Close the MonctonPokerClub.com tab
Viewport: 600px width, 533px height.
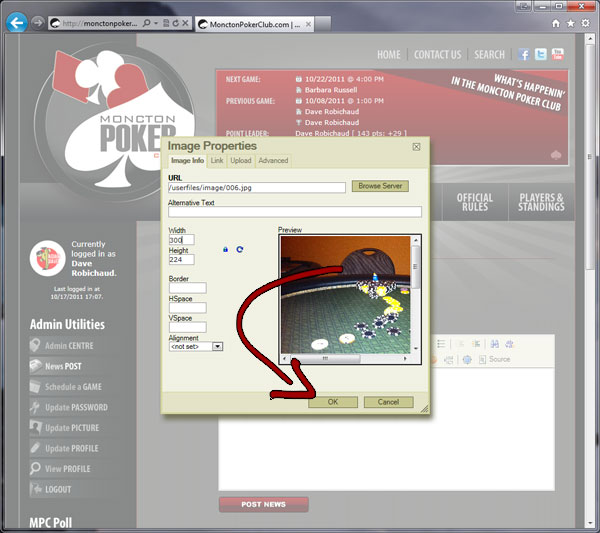point(308,24)
